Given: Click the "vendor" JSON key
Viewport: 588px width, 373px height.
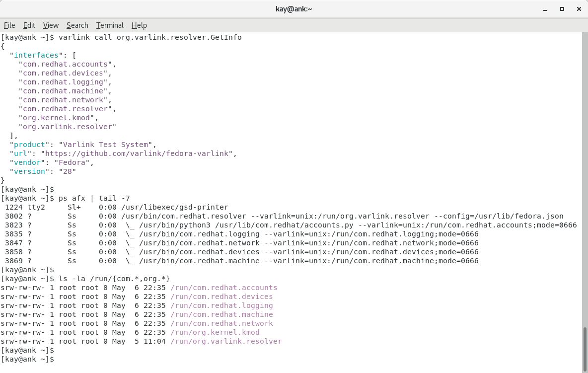Looking at the screenshot, I should [27, 162].
